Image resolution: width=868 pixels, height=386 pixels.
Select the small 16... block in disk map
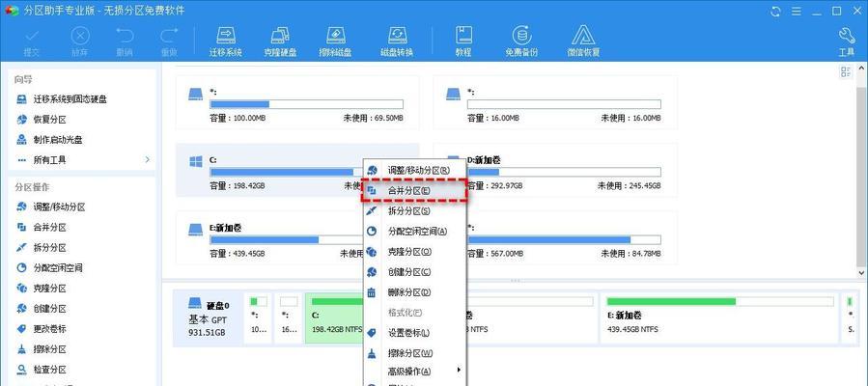288,318
